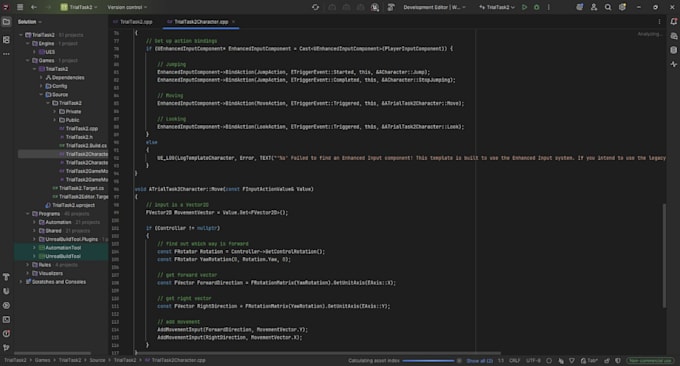Image resolution: width=680 pixels, height=366 pixels.
Task: Collapse the Games folder
Action: tap(28, 60)
